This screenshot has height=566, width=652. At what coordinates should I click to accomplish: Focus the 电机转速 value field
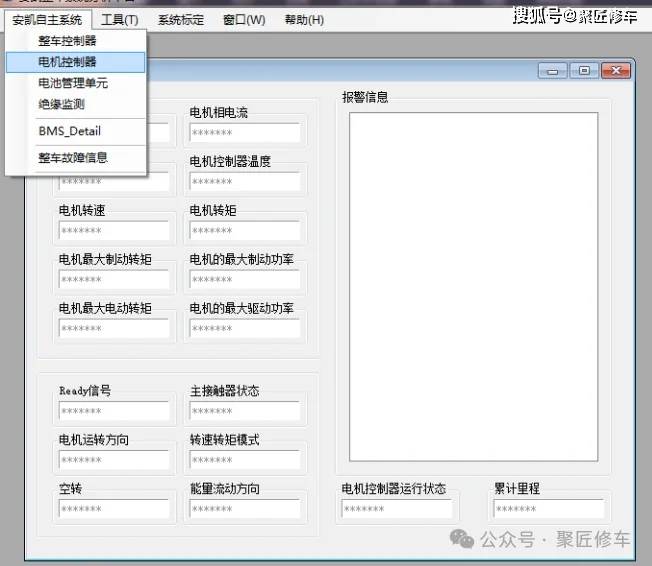coord(113,231)
